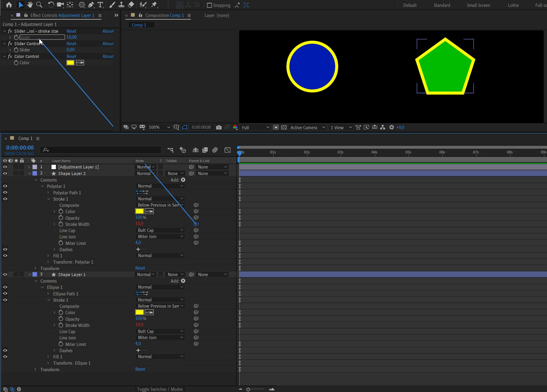Enable Motion Blur switch in timeline
The width and height of the screenshot is (547, 392).
coord(215,150)
